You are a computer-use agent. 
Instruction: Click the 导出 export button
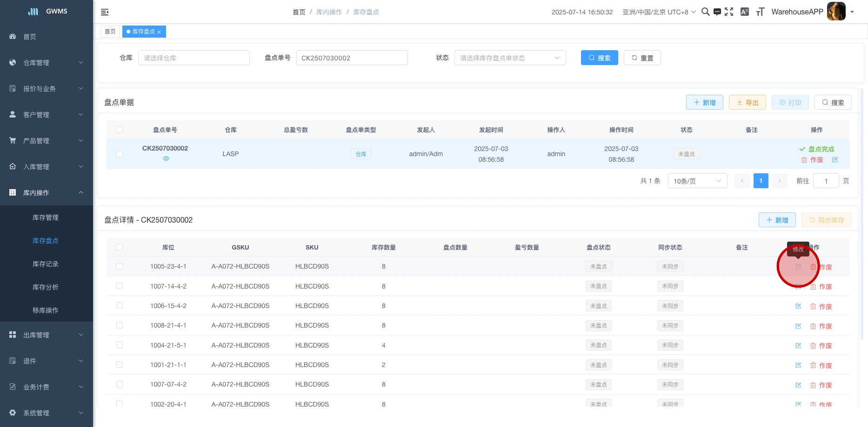[747, 103]
